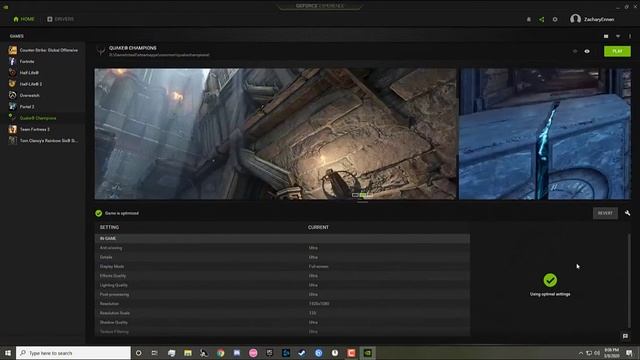
Task: Open Steam from the taskbar
Action: tap(302, 353)
